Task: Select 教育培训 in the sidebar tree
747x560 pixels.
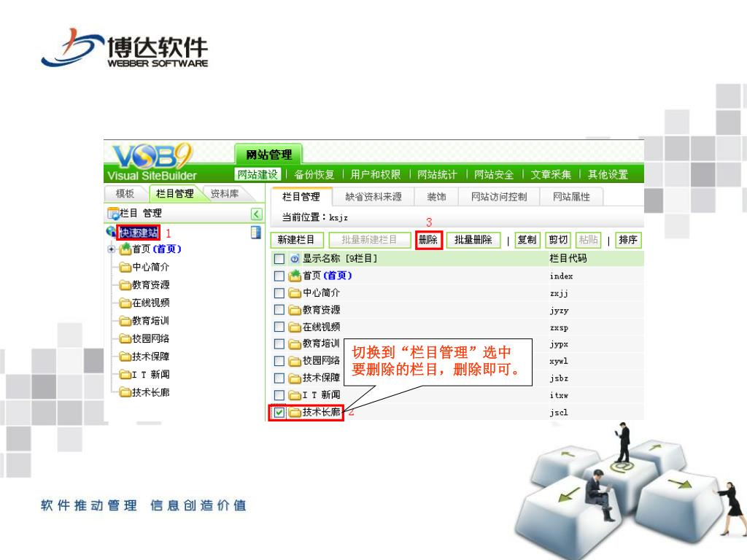Action: pyautogui.click(x=150, y=321)
